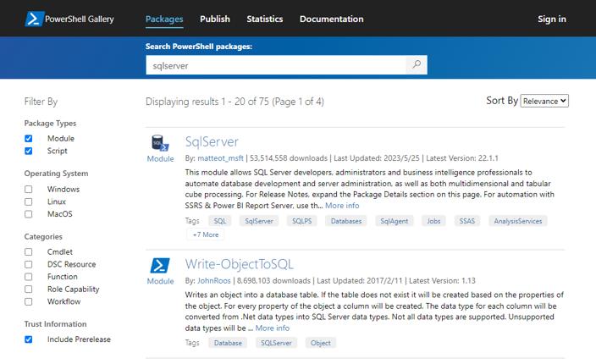Select the SqlServer tag under SqlServer package

click(259, 221)
